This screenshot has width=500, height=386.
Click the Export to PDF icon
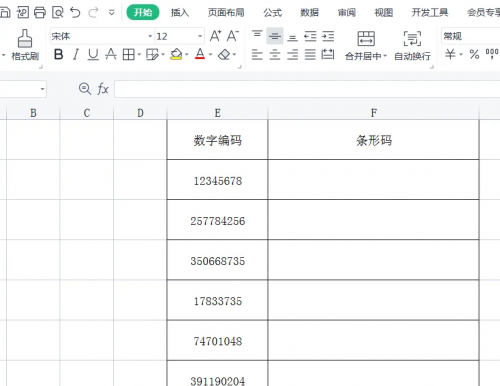(x=23, y=13)
